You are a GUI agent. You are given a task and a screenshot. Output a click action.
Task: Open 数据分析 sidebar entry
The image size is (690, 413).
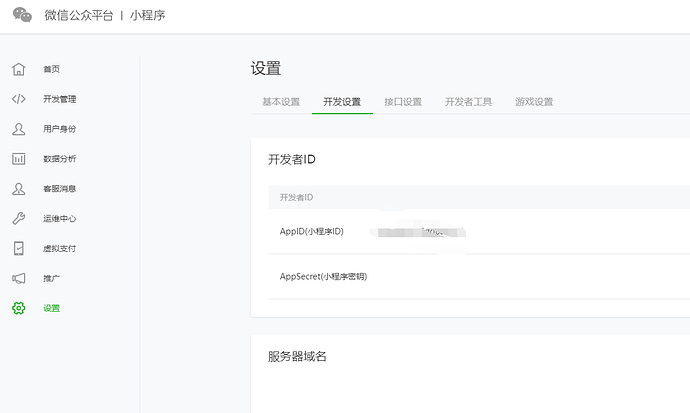(x=60, y=159)
